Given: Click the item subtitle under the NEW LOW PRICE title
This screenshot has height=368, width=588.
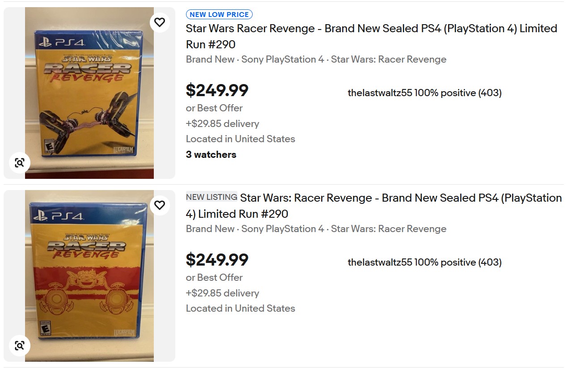Looking at the screenshot, I should tap(316, 59).
